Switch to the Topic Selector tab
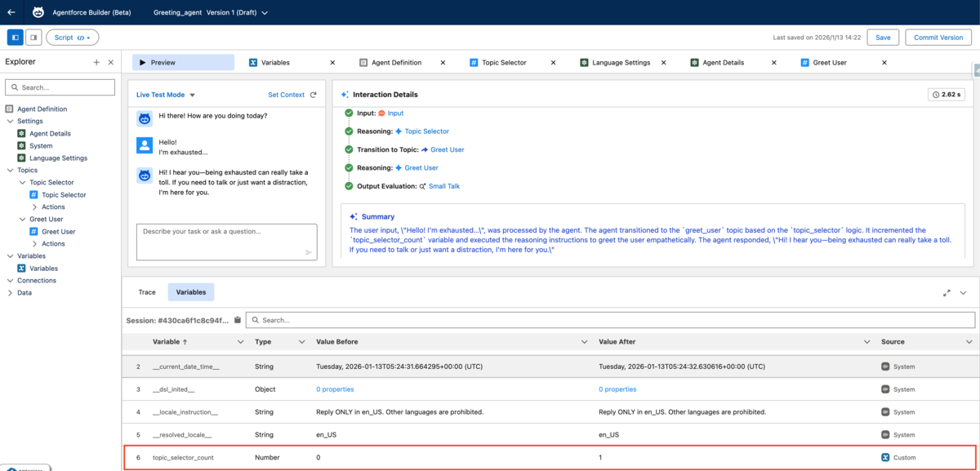This screenshot has width=980, height=471. point(504,62)
